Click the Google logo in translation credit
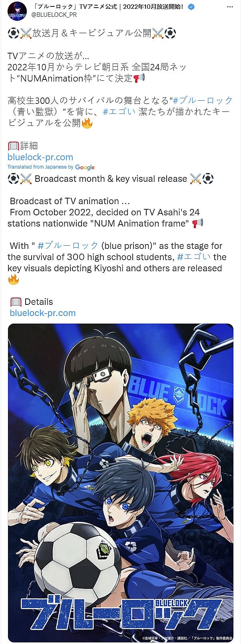 click(x=85, y=167)
